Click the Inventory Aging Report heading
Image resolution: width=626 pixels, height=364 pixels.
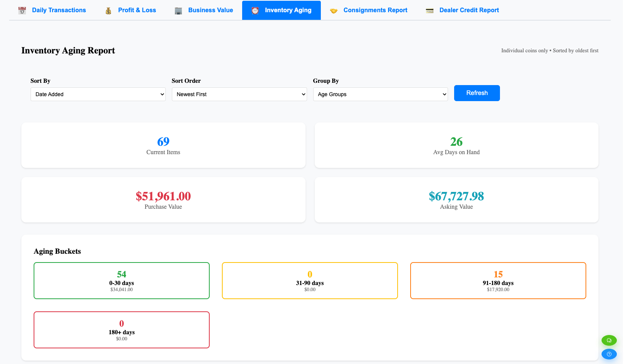[x=68, y=50]
